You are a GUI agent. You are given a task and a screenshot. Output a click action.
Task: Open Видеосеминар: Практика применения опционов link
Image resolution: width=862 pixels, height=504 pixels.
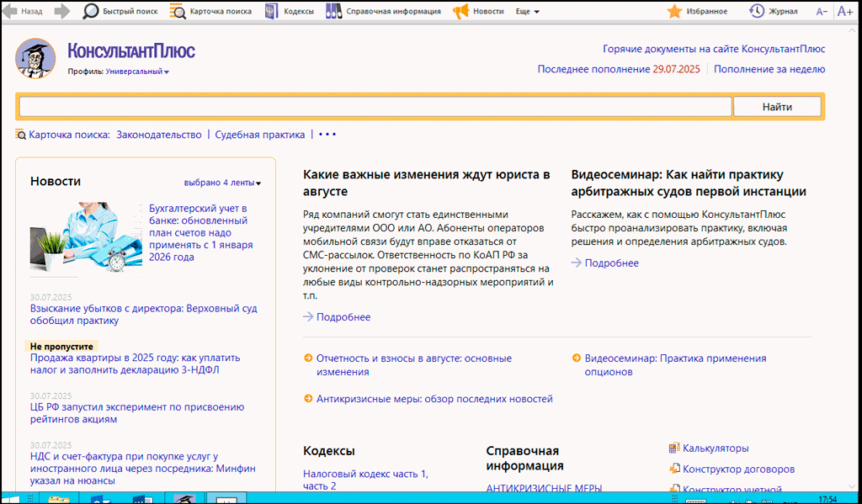(x=676, y=365)
